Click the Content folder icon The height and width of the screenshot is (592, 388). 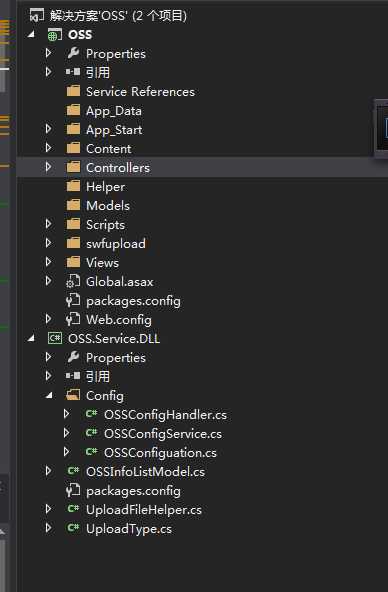click(x=73, y=148)
